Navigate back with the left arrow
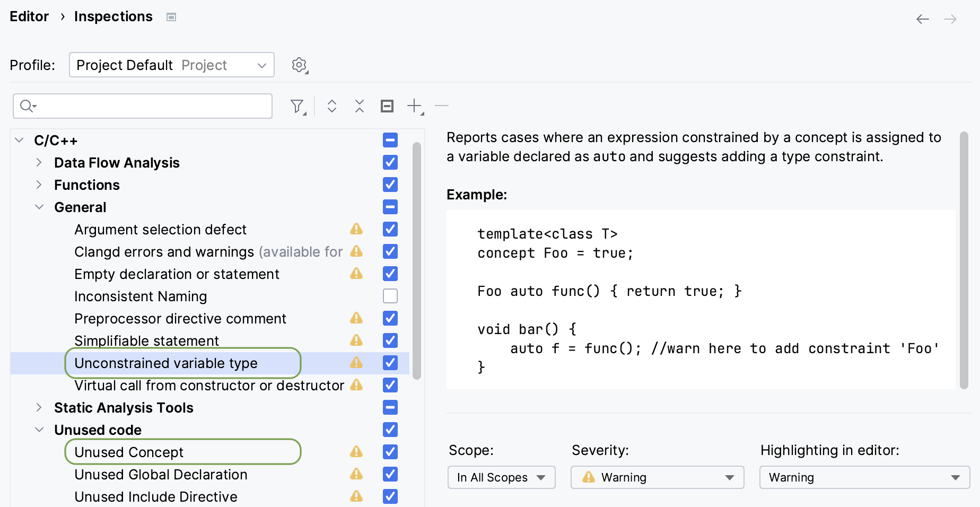Screen dimensions: 980x507 pyautogui.click(x=922, y=20)
